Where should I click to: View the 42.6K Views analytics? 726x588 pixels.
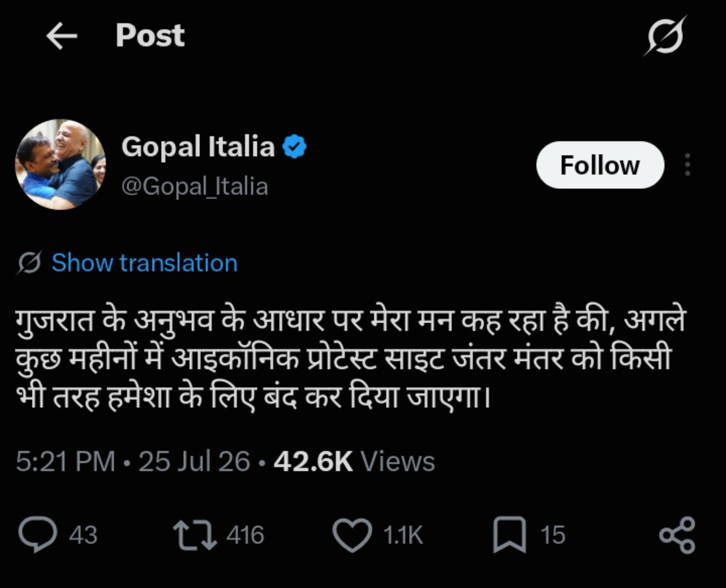pyautogui.click(x=354, y=462)
